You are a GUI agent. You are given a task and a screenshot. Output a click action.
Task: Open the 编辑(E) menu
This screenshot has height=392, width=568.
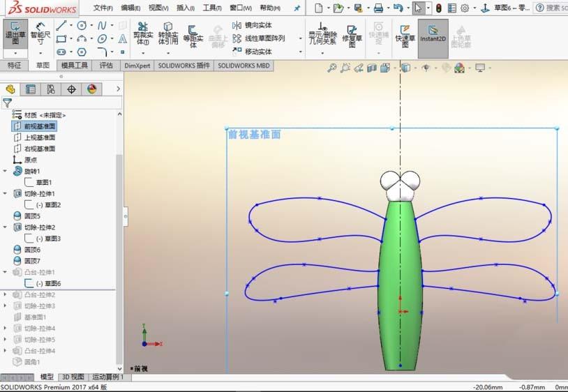[x=130, y=8]
